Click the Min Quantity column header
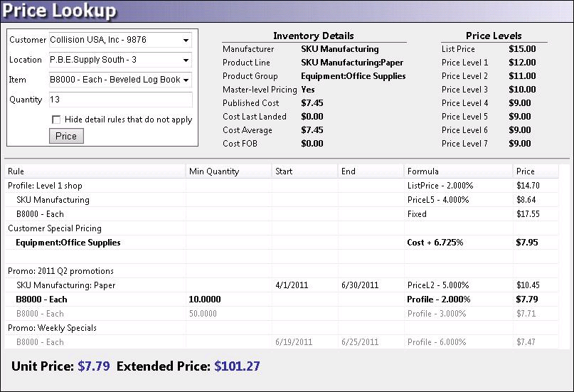 [228, 171]
